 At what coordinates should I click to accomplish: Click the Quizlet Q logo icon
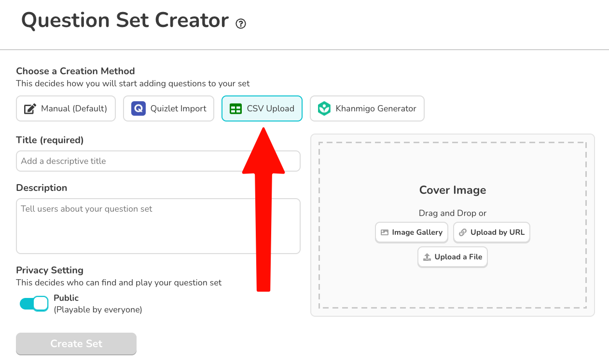click(138, 108)
